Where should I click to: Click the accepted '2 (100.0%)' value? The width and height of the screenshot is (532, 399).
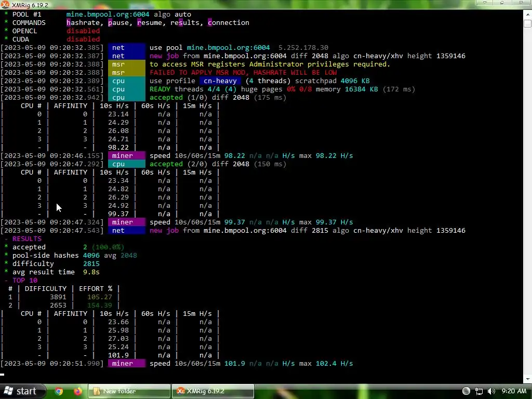click(x=103, y=247)
